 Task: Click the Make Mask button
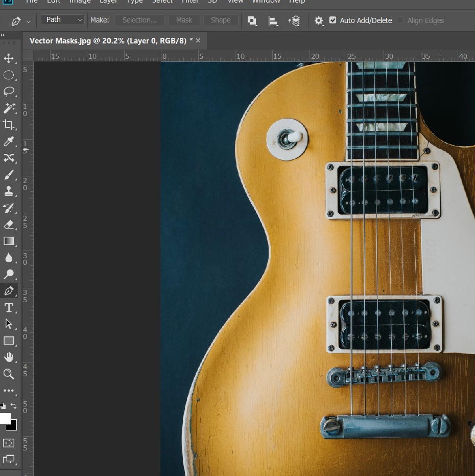tap(184, 20)
